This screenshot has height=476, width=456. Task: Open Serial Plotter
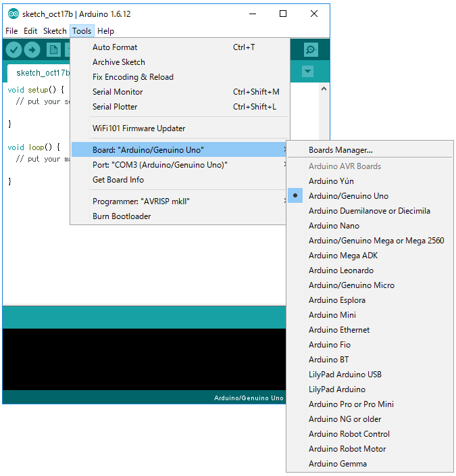point(180,107)
